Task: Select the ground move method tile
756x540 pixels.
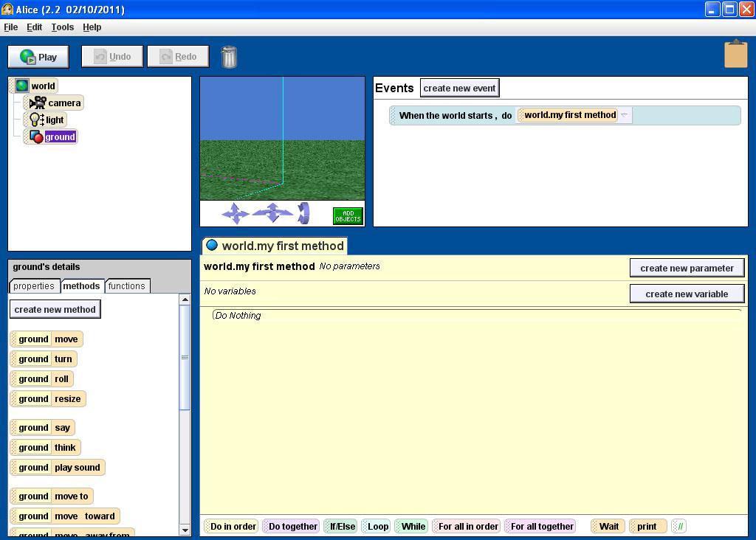Action: (x=47, y=339)
